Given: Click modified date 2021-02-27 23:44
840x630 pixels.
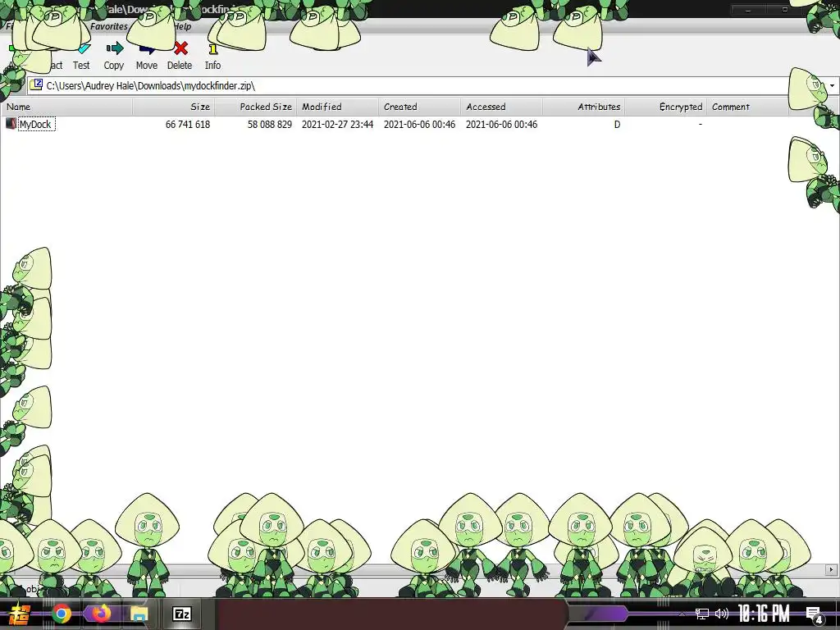Looking at the screenshot, I should click(337, 125).
